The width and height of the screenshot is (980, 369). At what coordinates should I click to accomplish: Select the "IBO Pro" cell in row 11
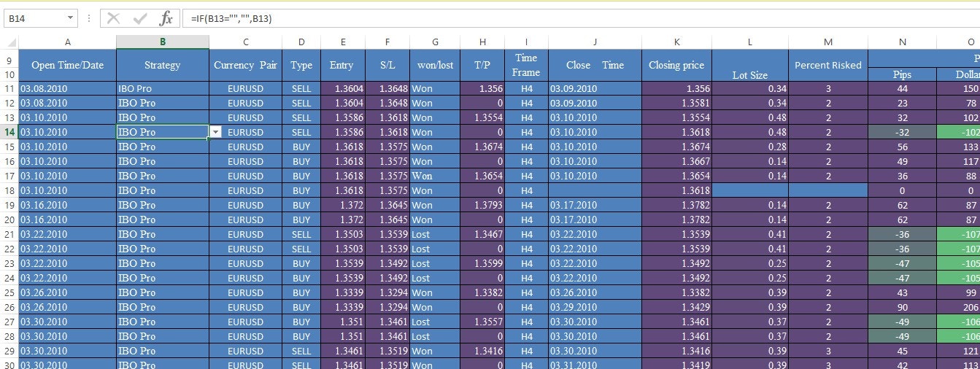(x=163, y=88)
